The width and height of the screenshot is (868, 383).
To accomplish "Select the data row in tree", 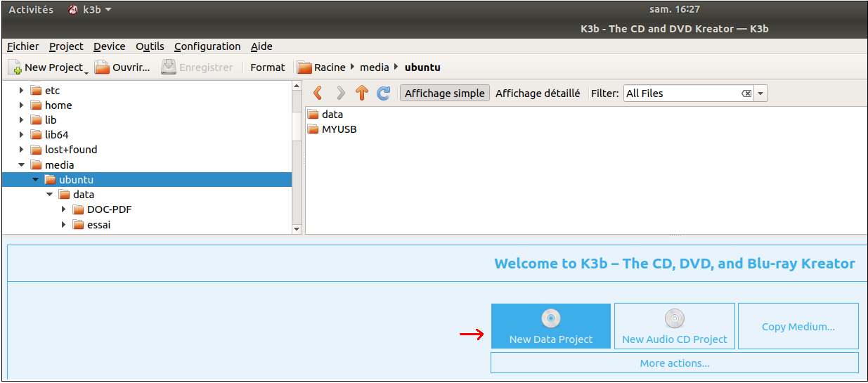I will (x=146, y=194).
